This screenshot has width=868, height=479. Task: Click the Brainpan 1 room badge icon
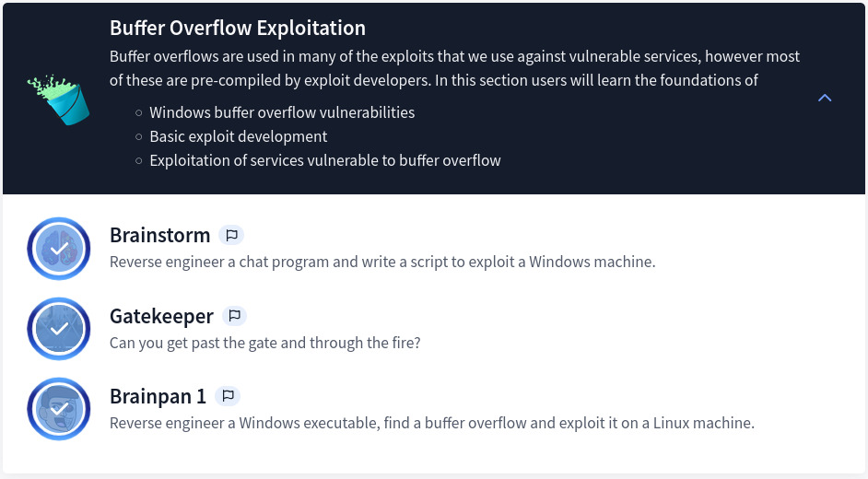tap(59, 409)
